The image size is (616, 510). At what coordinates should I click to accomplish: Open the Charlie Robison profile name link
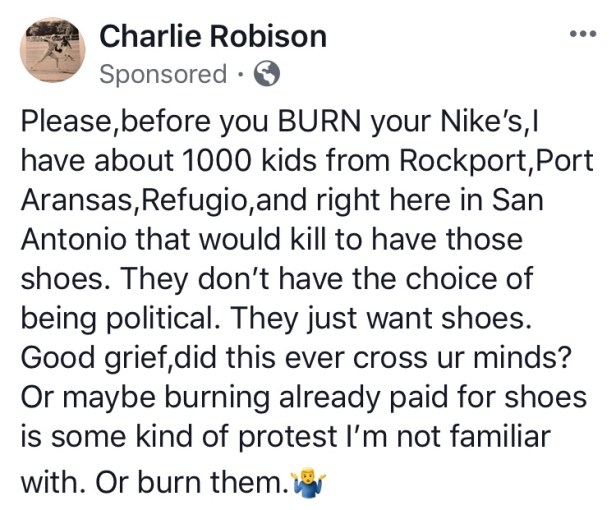[213, 37]
